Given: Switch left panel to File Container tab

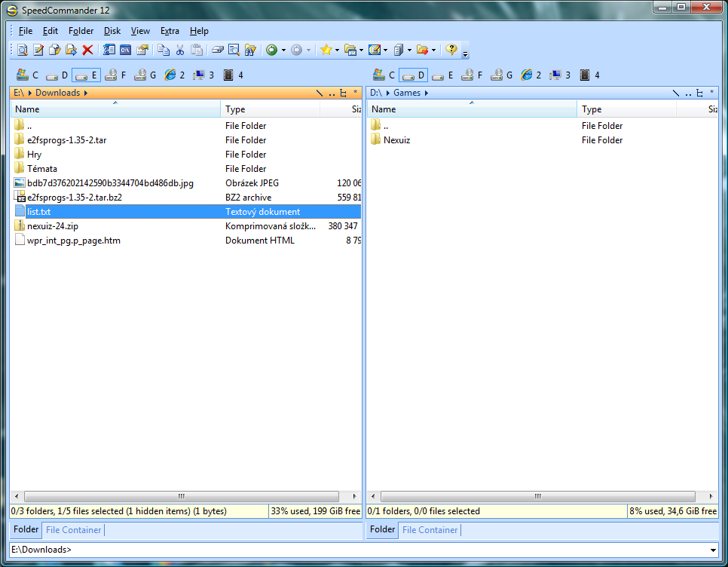Looking at the screenshot, I should pos(73,530).
